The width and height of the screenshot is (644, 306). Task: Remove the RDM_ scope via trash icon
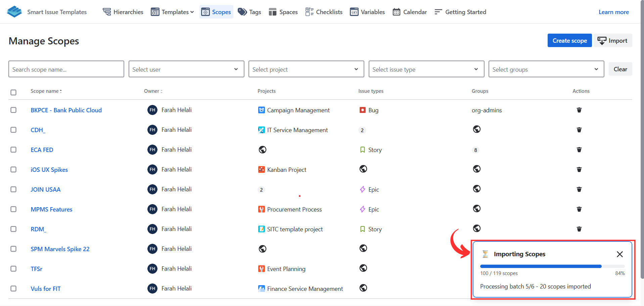(579, 229)
